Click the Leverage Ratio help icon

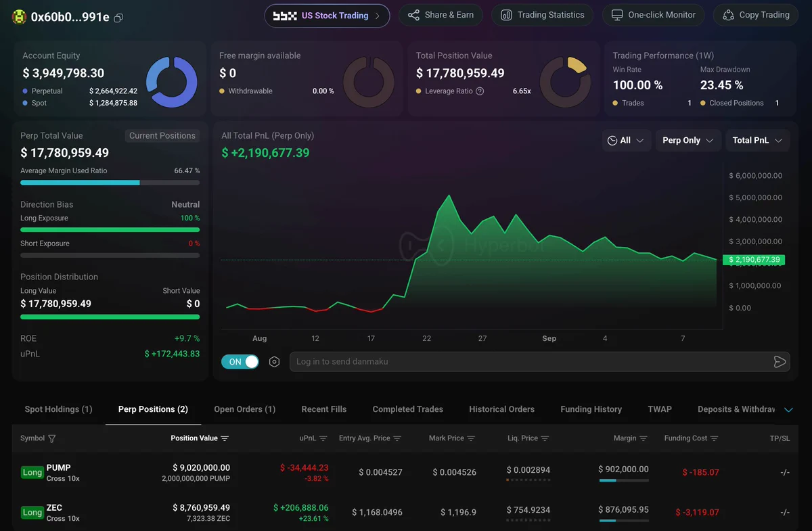click(x=480, y=91)
